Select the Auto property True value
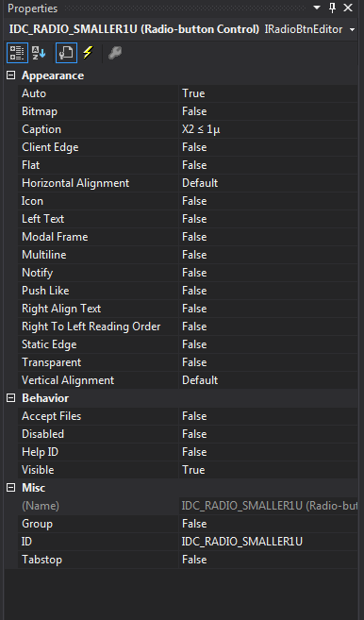The image size is (364, 620). coord(269,93)
